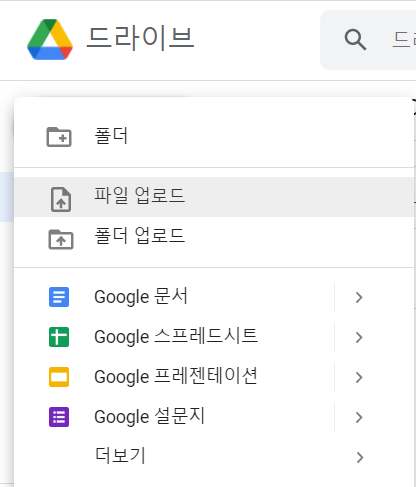
Task: Click the 드라이브 title text
Action: coord(140,38)
